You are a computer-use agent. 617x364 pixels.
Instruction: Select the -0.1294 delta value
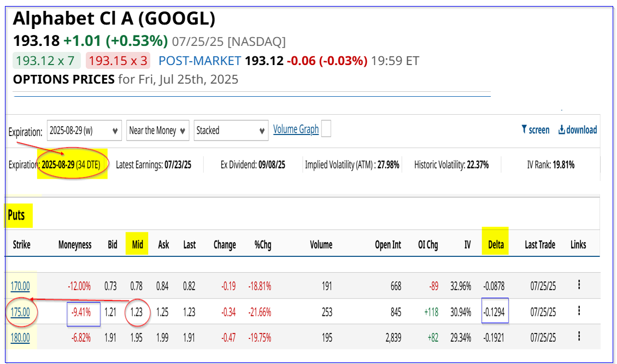(494, 313)
